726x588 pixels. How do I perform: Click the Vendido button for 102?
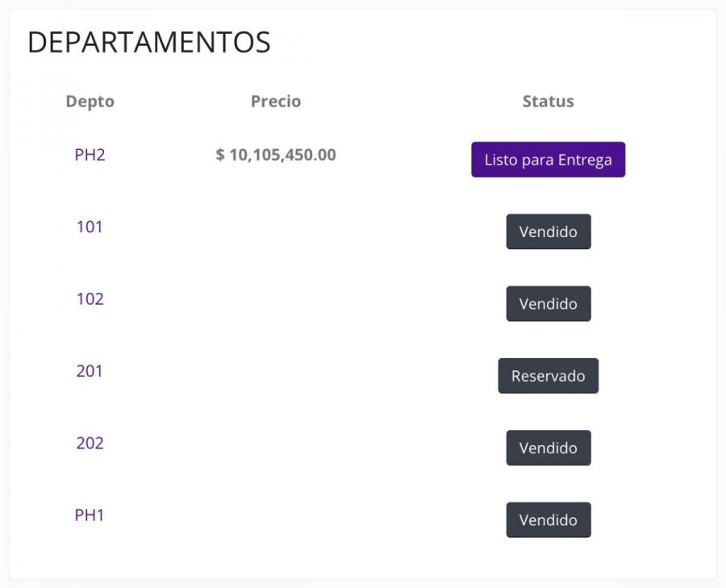click(549, 304)
